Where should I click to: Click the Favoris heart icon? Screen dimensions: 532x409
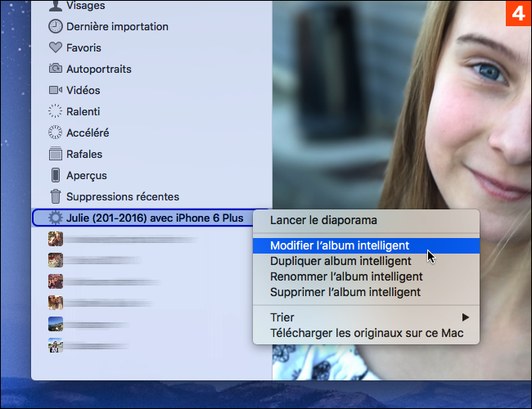pyautogui.click(x=56, y=47)
